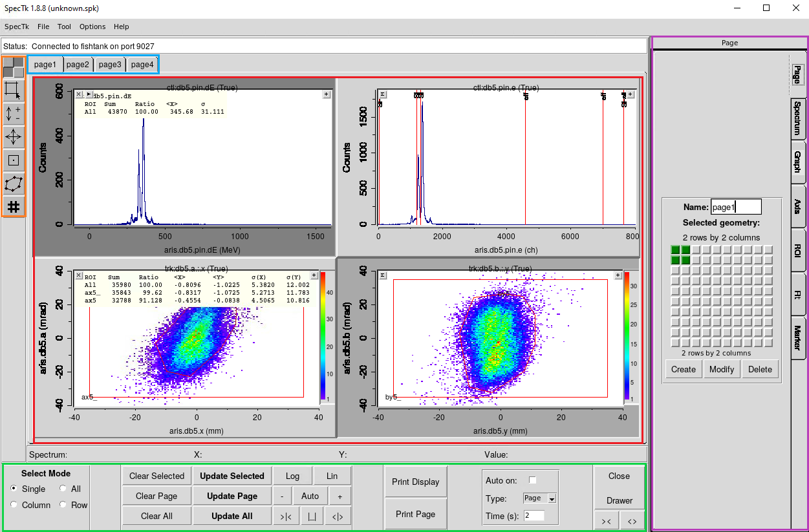
Task: Select the four-arrow pan/move tool
Action: [14, 136]
